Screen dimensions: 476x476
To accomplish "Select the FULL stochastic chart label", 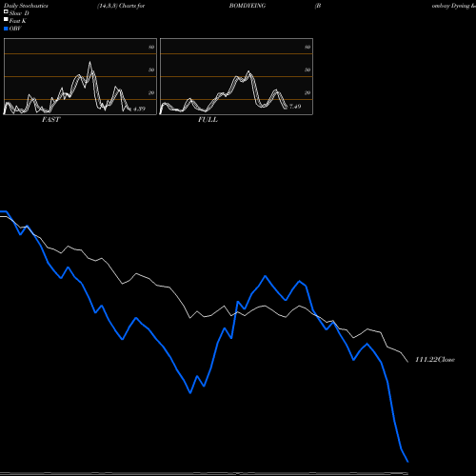I will (208, 120).
